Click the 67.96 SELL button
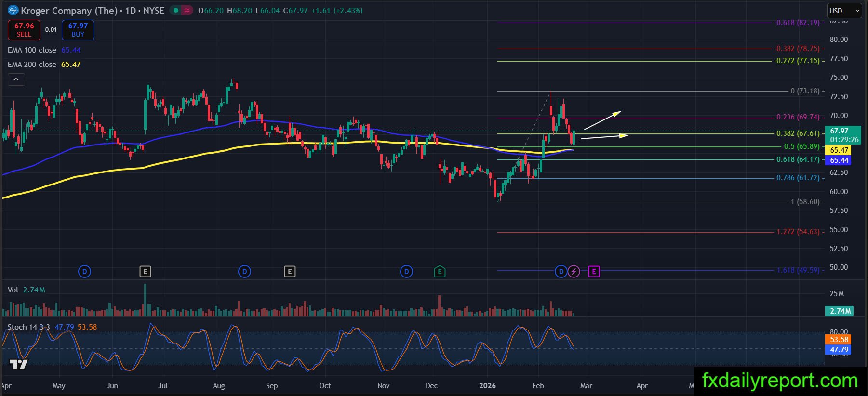 24,29
